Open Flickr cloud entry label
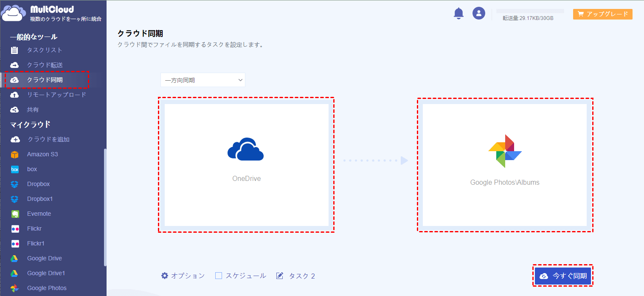The height and width of the screenshot is (296, 644). click(34, 228)
